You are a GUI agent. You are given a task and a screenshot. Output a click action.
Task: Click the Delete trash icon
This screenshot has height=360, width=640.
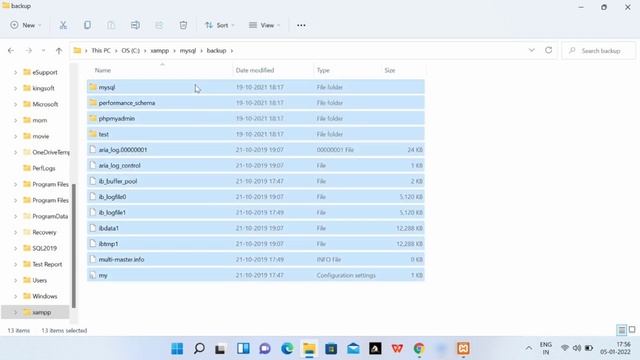(183, 25)
